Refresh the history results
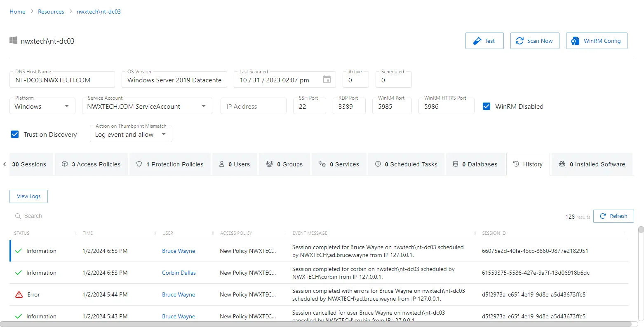The height and width of the screenshot is (327, 644). pyautogui.click(x=613, y=216)
